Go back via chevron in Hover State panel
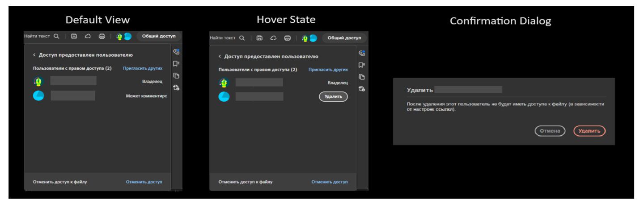This screenshot has height=208, width=644. (220, 57)
